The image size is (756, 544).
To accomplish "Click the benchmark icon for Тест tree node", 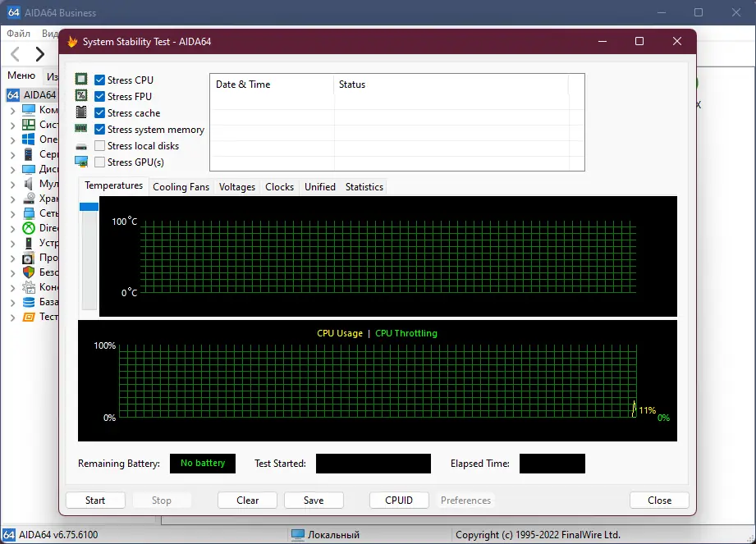I will 29,317.
